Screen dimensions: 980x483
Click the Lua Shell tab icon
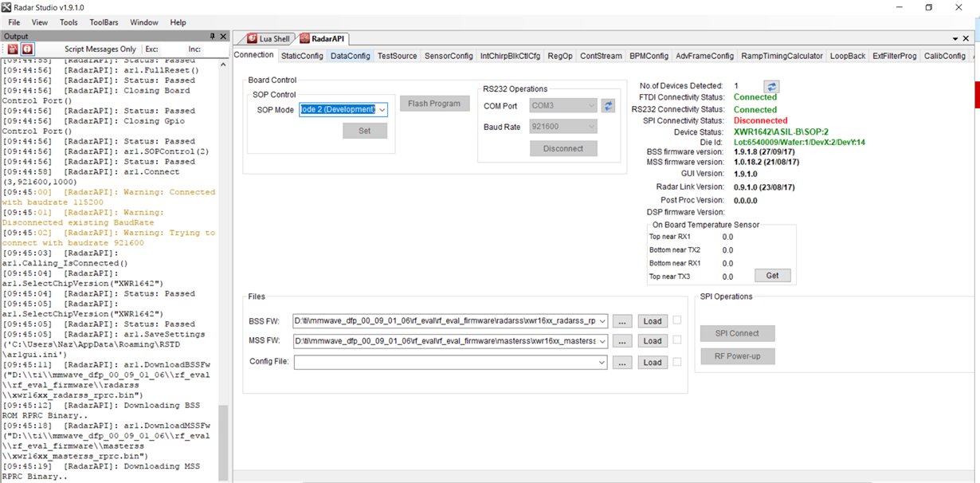point(253,38)
